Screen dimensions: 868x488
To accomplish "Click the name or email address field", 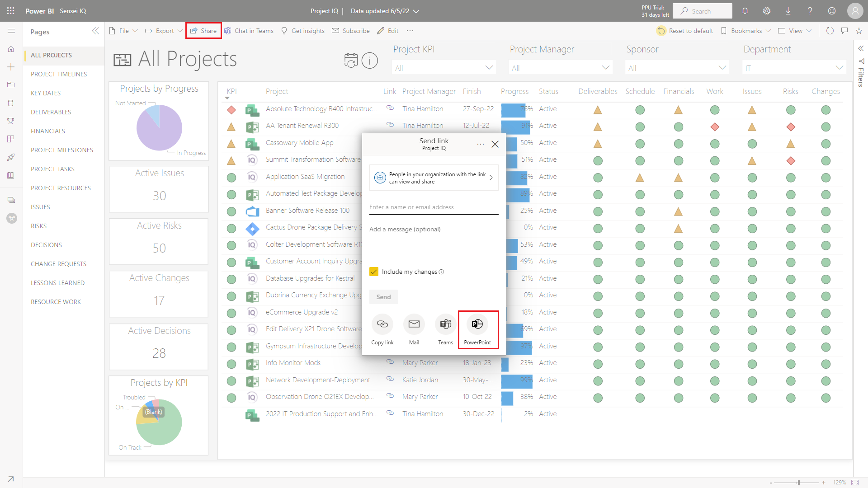I will point(434,207).
